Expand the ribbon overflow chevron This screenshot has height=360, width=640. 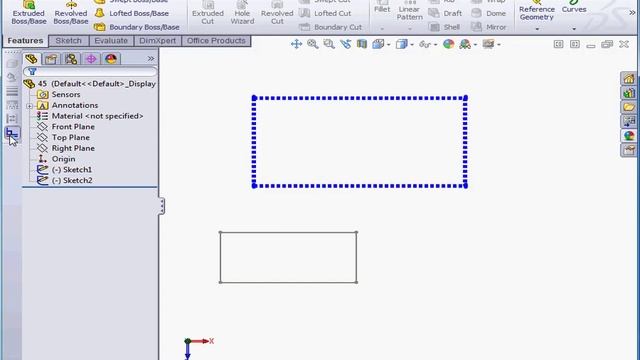632,13
